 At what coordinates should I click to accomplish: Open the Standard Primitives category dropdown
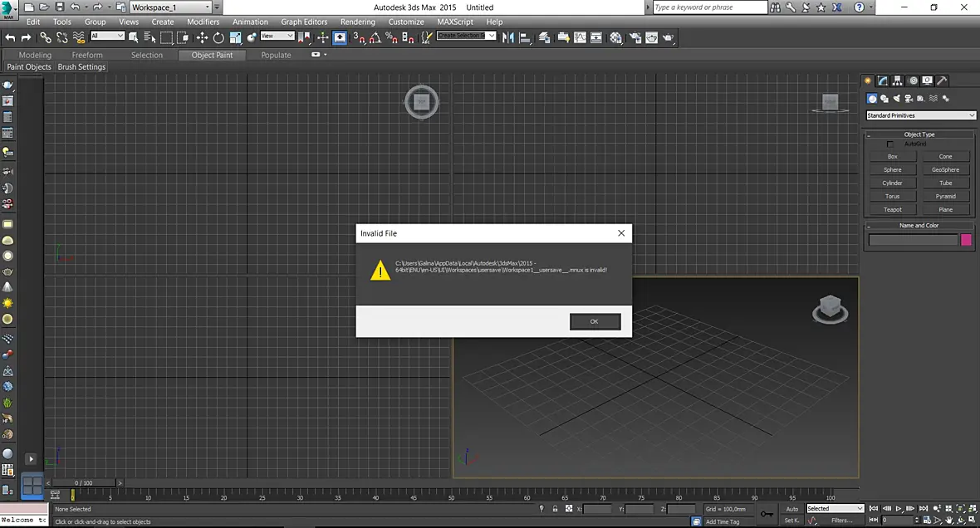[x=920, y=115]
